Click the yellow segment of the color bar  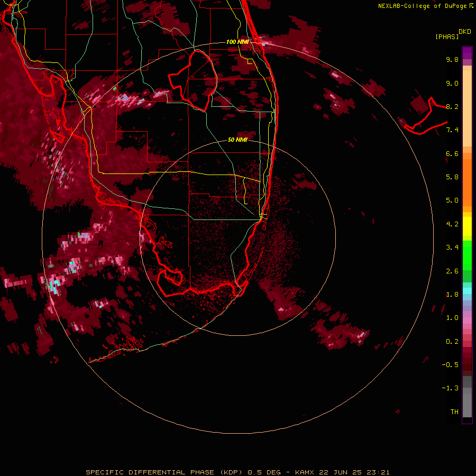click(467, 226)
